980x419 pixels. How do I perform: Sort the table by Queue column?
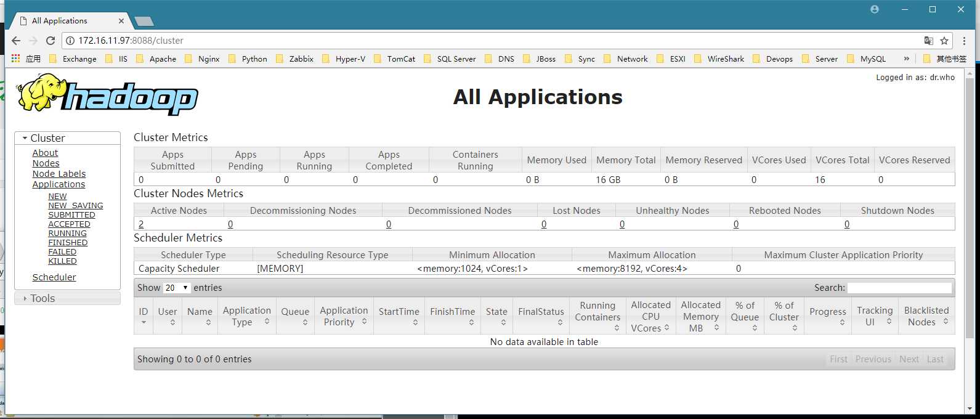tap(296, 317)
